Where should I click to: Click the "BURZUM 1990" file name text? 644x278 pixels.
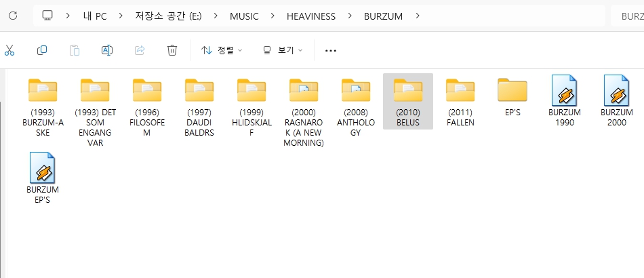click(x=565, y=117)
